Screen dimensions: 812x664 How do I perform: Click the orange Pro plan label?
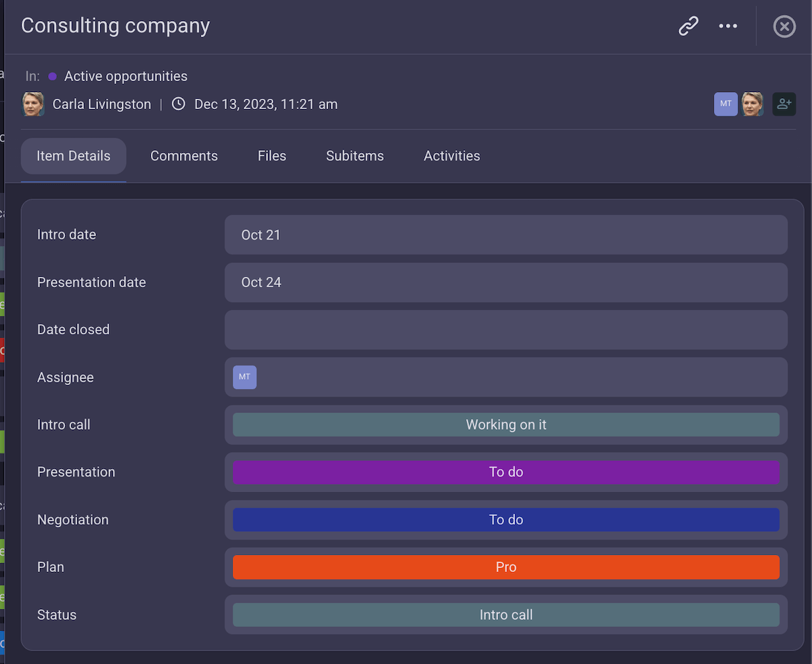tap(505, 567)
